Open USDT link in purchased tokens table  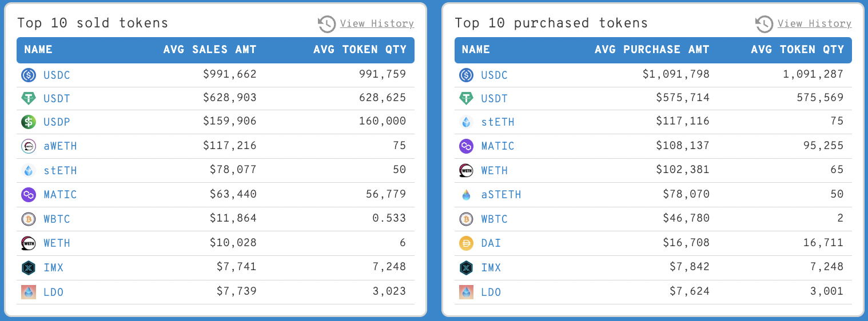(494, 99)
